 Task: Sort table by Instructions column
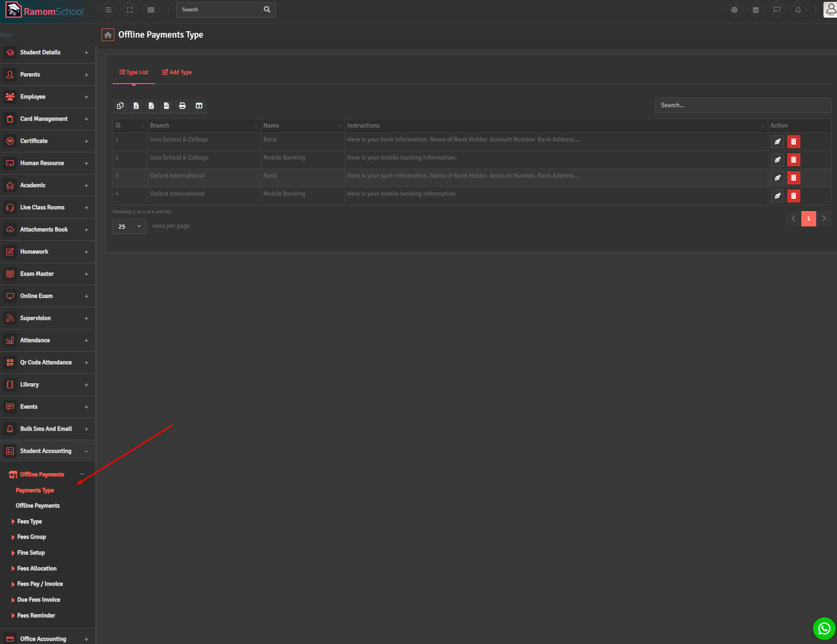tap(556, 126)
